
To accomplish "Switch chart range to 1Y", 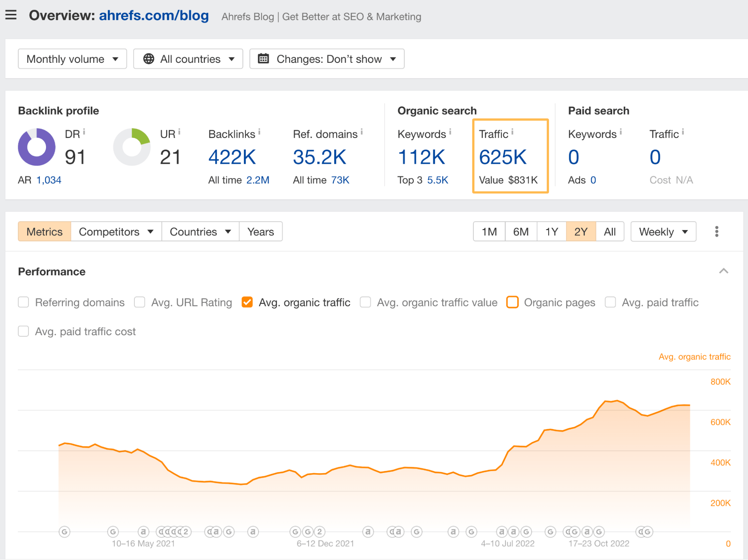I will 552,232.
